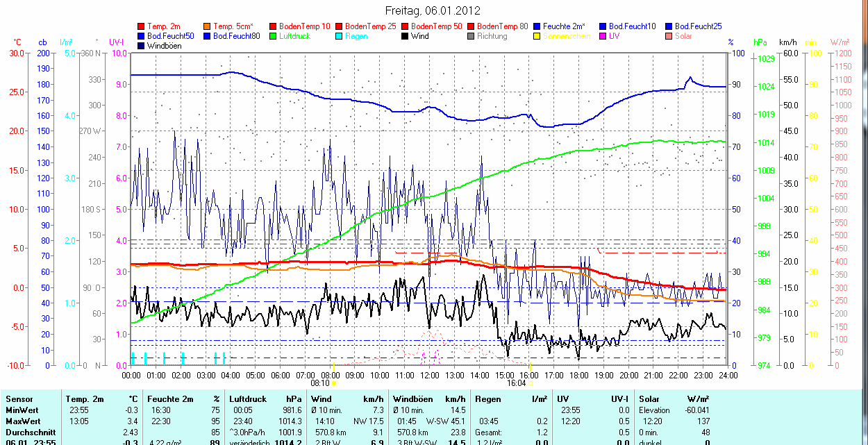Select the yellow Sonnenschein legend square

[x=537, y=36]
